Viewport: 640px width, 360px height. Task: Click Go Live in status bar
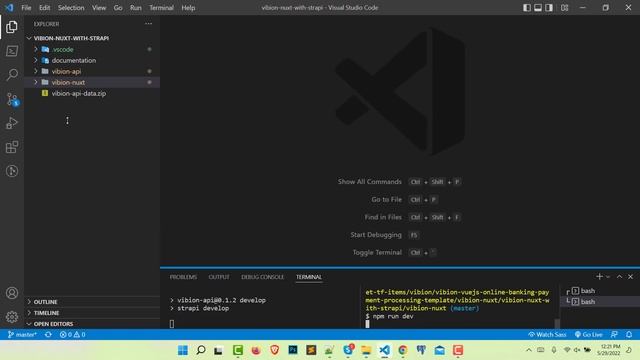coord(588,334)
